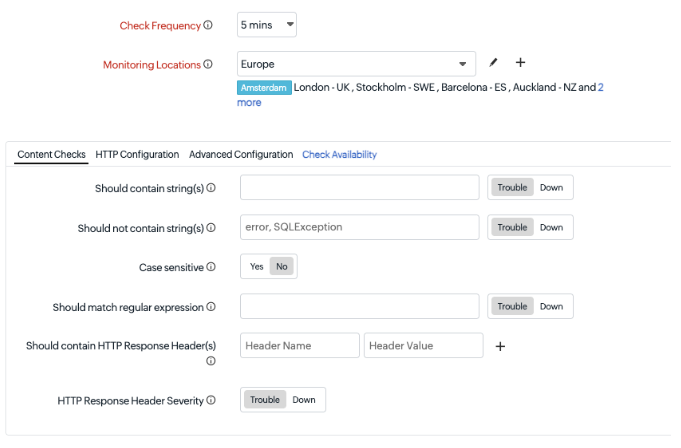
Task: Focus the Should match regular expression input
Action: [x=360, y=306]
